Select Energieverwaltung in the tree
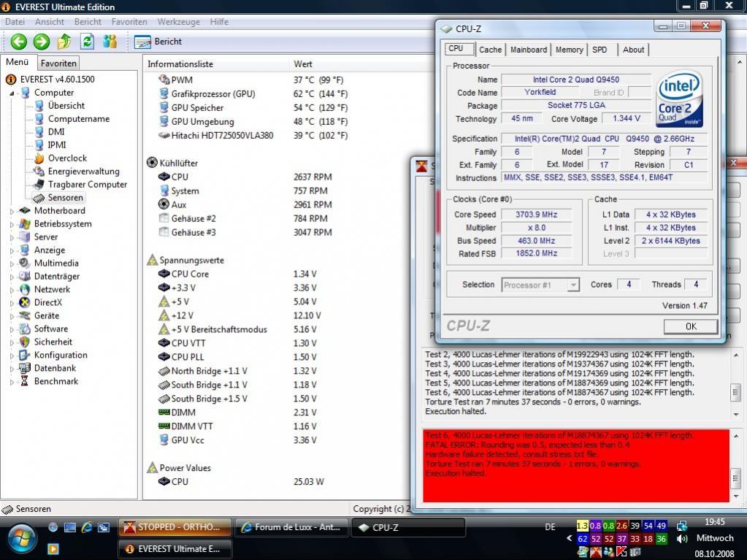The image size is (747, 560). pyautogui.click(x=83, y=172)
